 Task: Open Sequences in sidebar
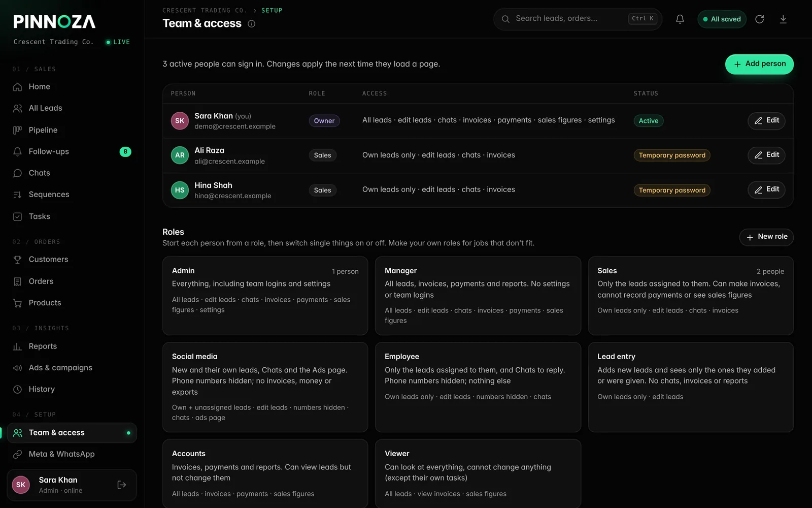(72, 195)
